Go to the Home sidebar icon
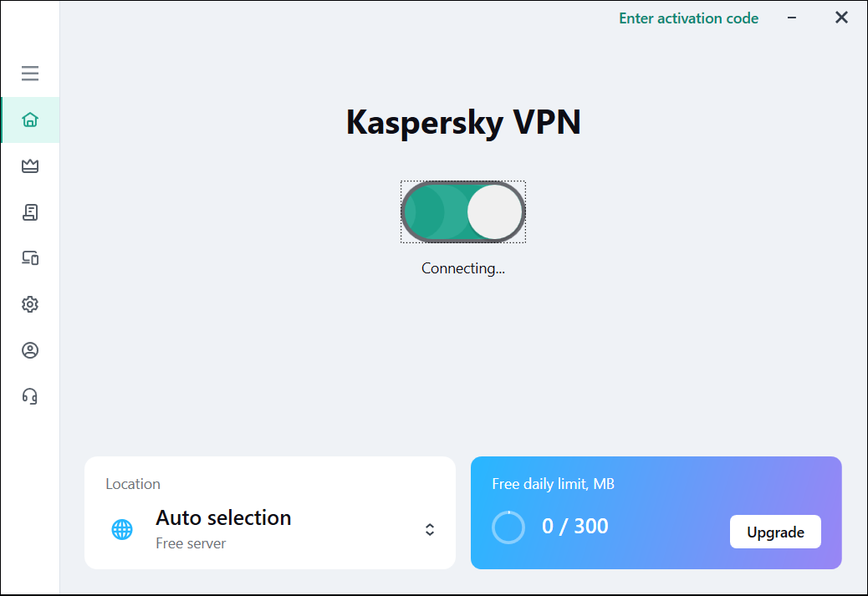Image resolution: width=868 pixels, height=596 pixels. point(30,120)
